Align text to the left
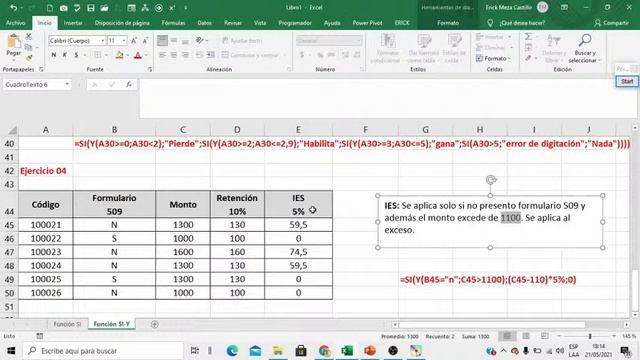This screenshot has width=640, height=360. 162,55
